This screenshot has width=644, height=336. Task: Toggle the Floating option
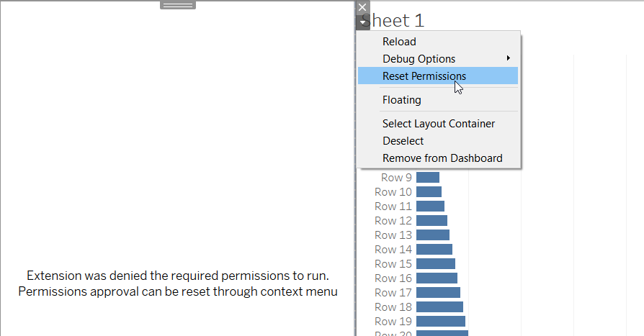(401, 100)
